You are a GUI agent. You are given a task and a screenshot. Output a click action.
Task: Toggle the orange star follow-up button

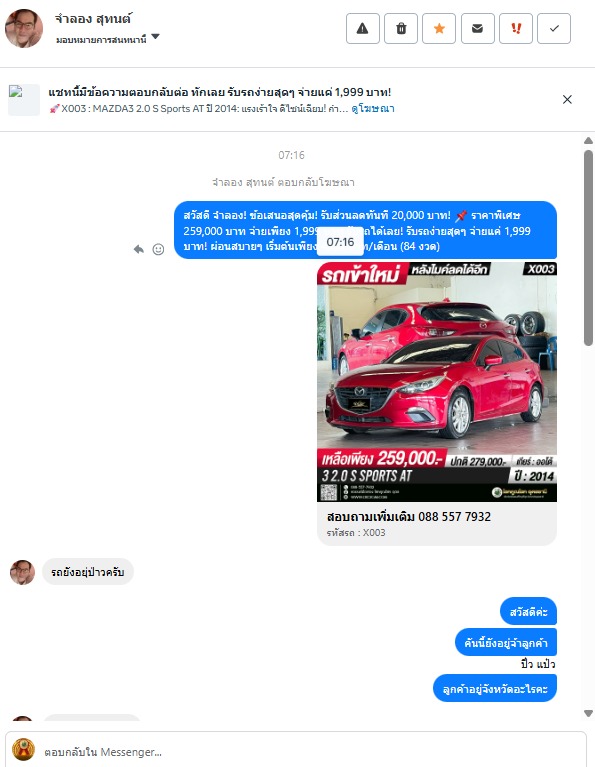coord(439,29)
